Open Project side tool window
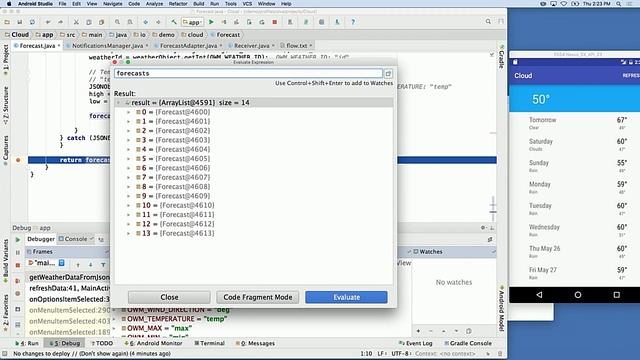640x360 pixels. pyautogui.click(x=6, y=59)
